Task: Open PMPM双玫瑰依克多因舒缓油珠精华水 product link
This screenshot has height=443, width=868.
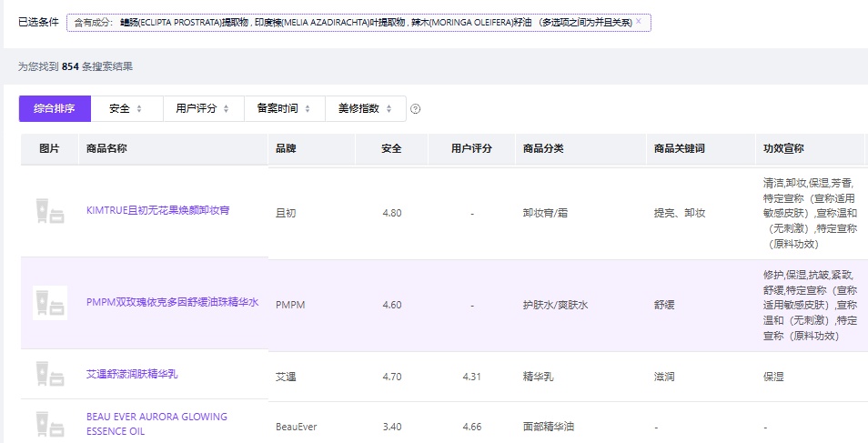Action: [x=172, y=302]
